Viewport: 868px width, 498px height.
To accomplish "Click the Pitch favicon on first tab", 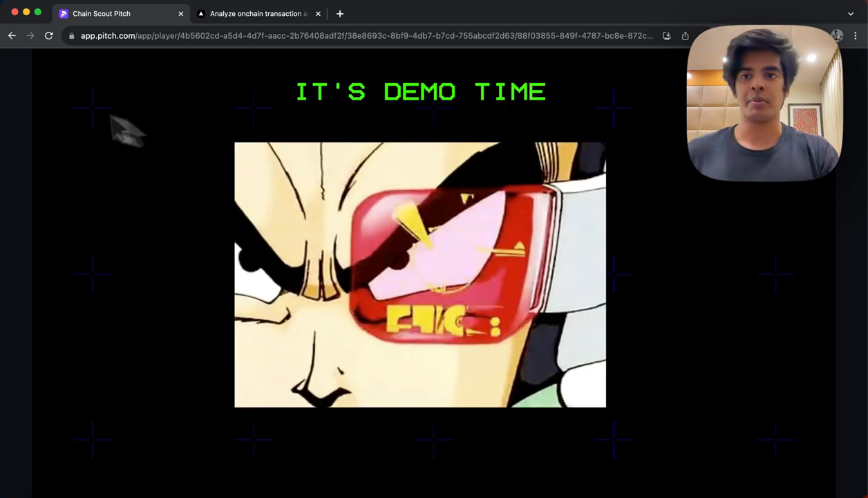I will pyautogui.click(x=64, y=13).
